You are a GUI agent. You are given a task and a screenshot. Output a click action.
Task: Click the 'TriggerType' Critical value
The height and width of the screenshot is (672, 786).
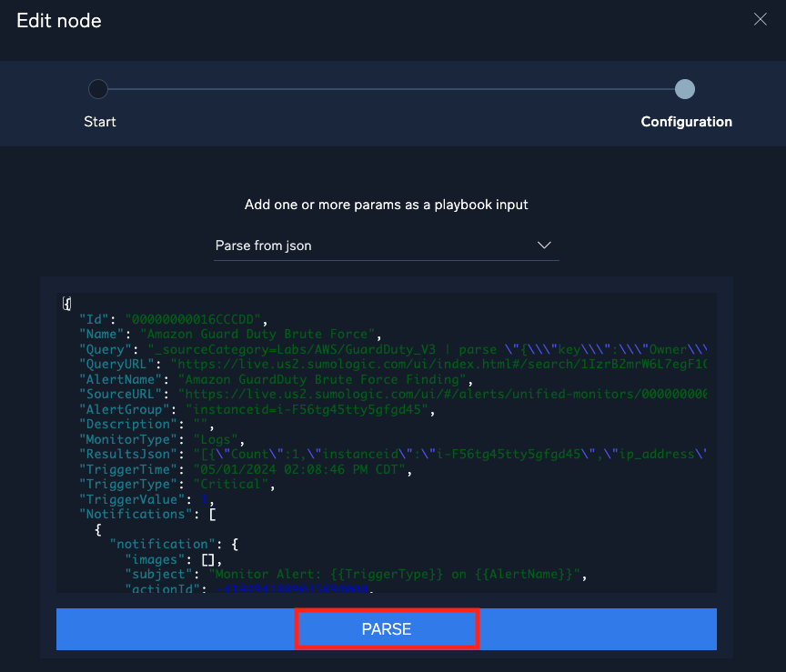click(x=230, y=484)
